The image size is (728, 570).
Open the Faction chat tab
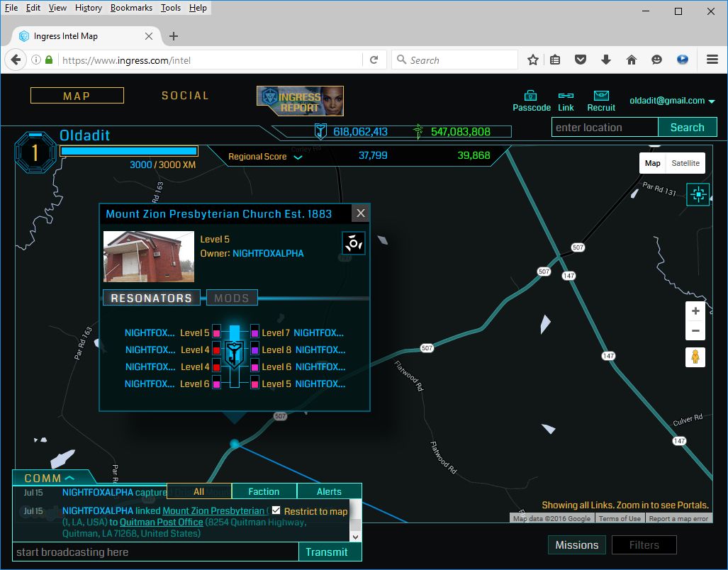point(263,491)
